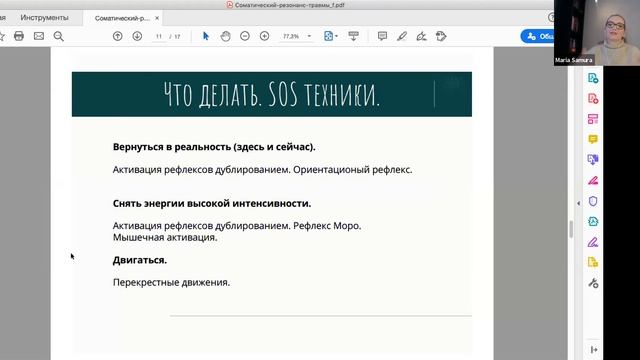Image resolution: width=640 pixels, height=360 pixels.
Task: Open the purple Fill & Sign sidebar tool
Action: (593, 242)
